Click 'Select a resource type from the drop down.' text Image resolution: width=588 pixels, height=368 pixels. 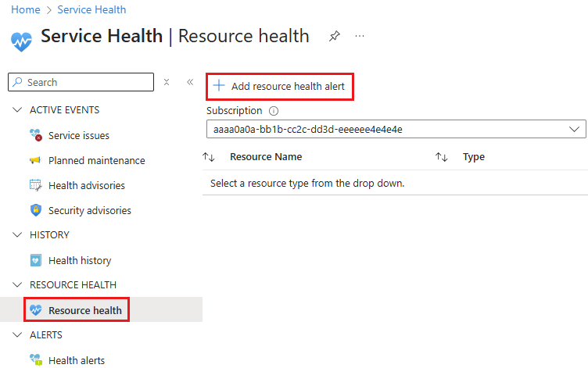click(307, 184)
